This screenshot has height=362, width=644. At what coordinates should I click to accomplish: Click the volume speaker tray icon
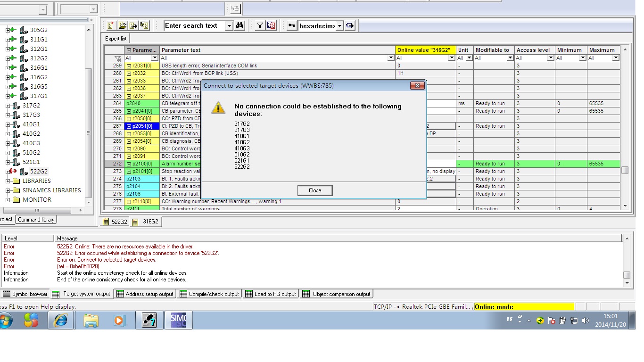coord(586,321)
